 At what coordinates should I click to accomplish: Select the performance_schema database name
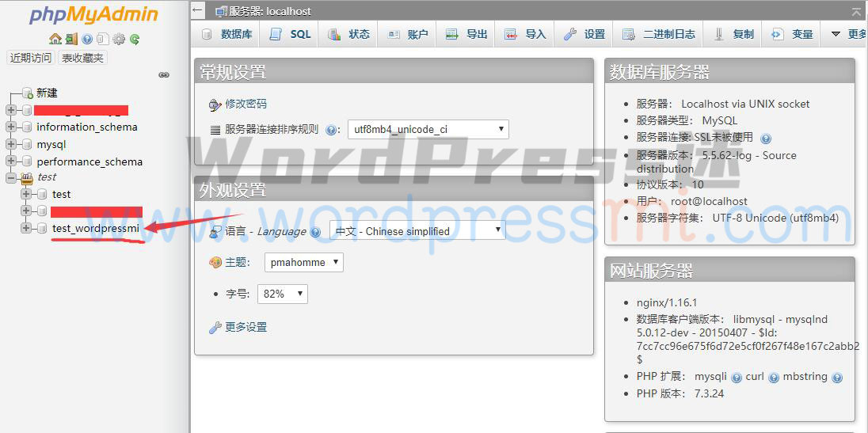point(89,162)
